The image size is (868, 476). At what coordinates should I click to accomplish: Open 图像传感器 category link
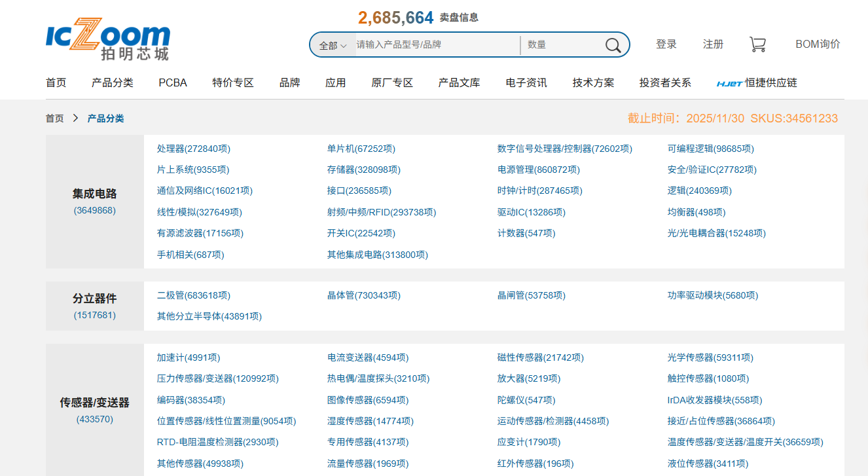click(368, 400)
